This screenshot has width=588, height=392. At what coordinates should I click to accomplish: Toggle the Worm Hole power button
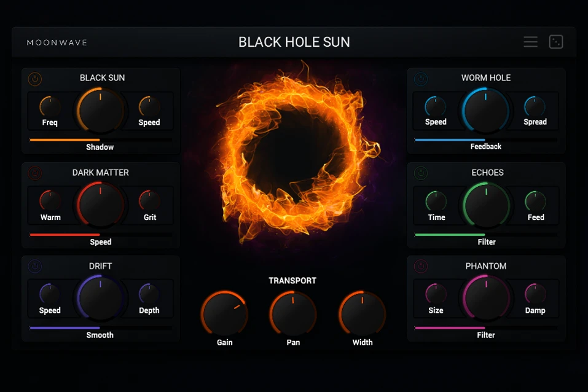click(421, 79)
